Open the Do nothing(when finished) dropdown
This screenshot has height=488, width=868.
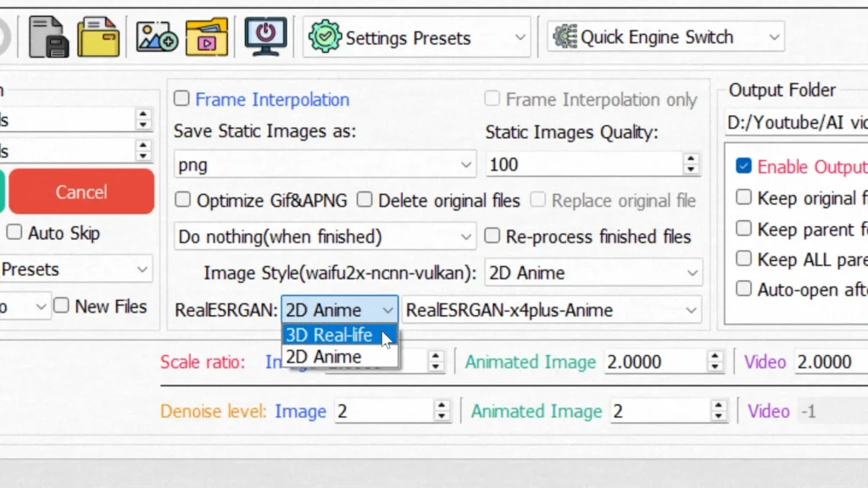tap(325, 237)
